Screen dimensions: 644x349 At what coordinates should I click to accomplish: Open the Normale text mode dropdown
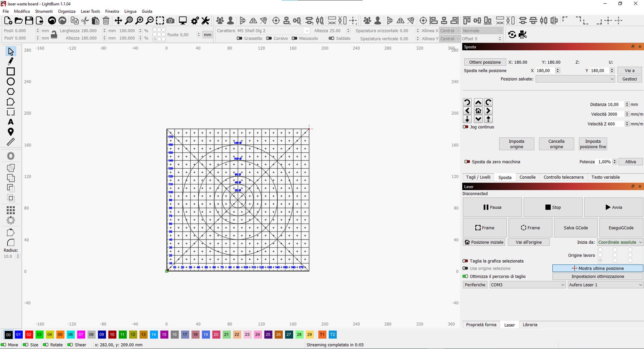coord(482,31)
